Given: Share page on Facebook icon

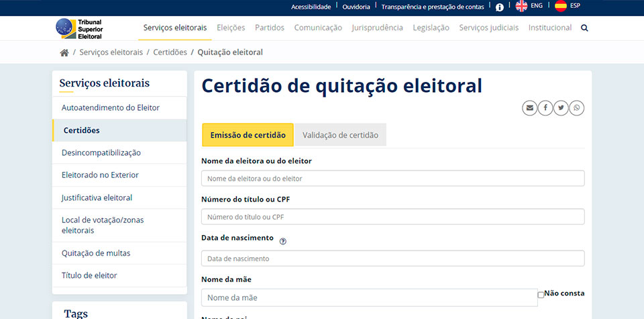Looking at the screenshot, I should (545, 107).
